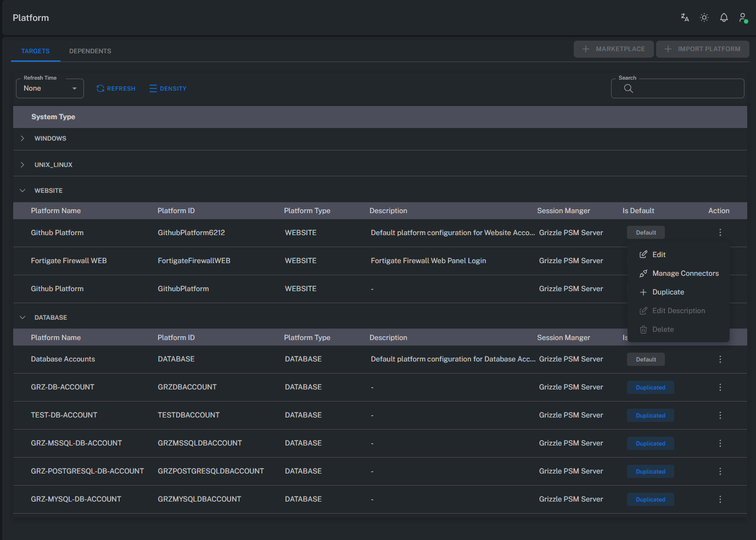Click the IMPORT PLATFORM button

point(702,49)
